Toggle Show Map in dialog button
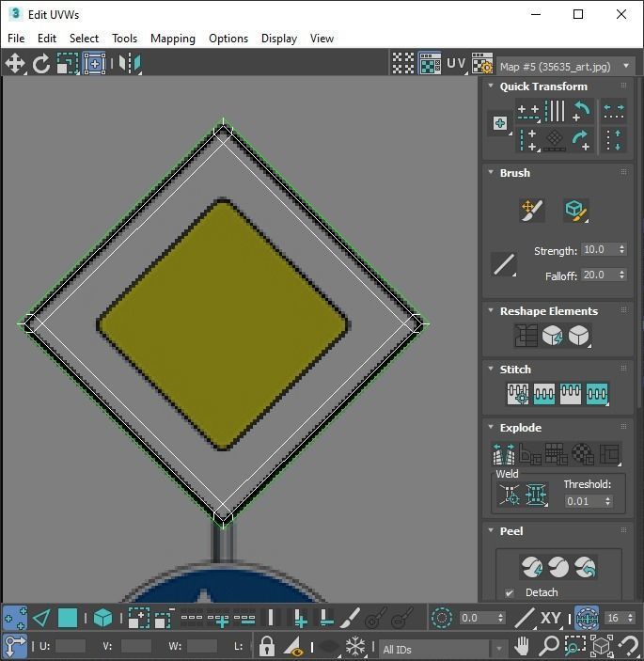644x661 pixels. coord(430,64)
